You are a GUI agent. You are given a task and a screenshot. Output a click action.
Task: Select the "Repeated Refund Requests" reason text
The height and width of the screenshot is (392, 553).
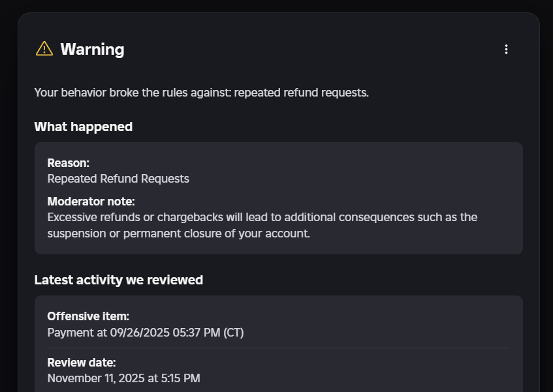(x=118, y=179)
